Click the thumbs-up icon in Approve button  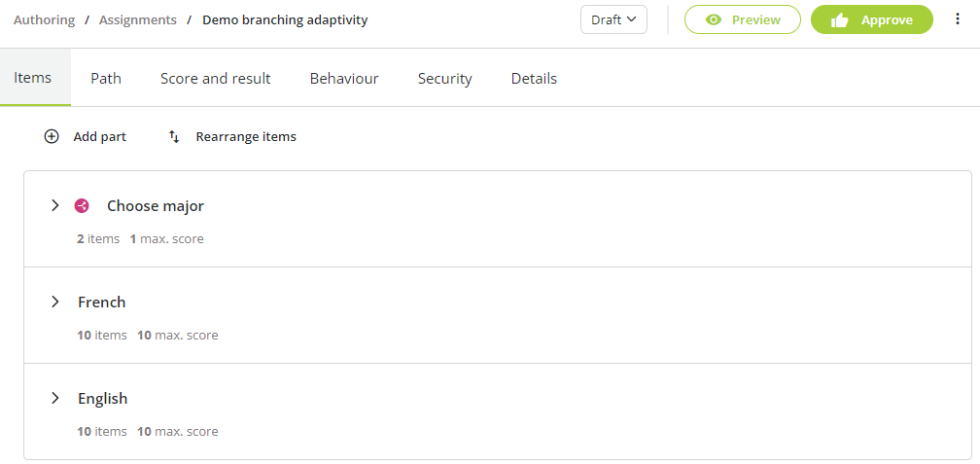click(x=839, y=20)
